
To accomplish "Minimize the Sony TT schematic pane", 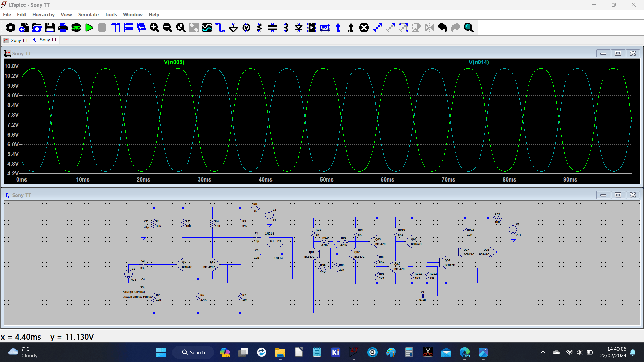I will [603, 195].
